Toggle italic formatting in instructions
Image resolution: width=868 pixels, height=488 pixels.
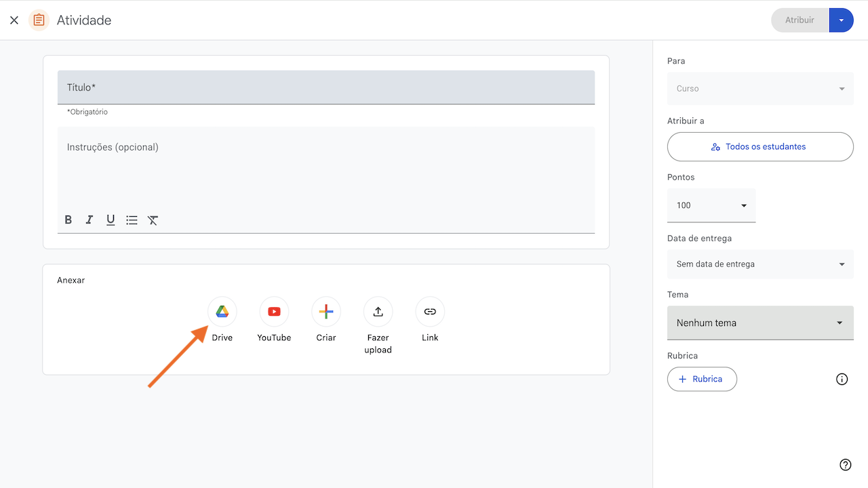pos(89,220)
